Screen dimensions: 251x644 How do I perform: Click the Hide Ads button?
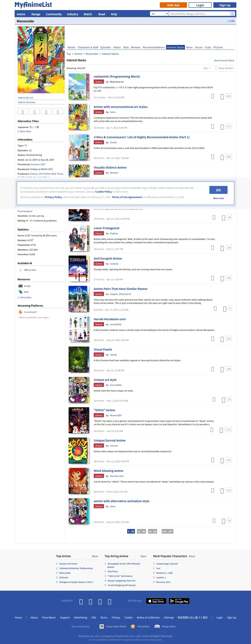pos(173,5)
